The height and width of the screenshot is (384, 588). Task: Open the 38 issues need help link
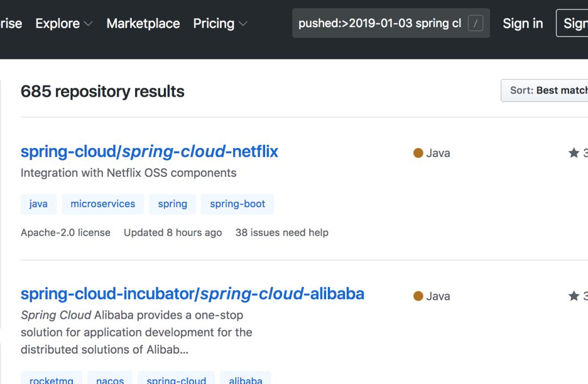tap(281, 233)
